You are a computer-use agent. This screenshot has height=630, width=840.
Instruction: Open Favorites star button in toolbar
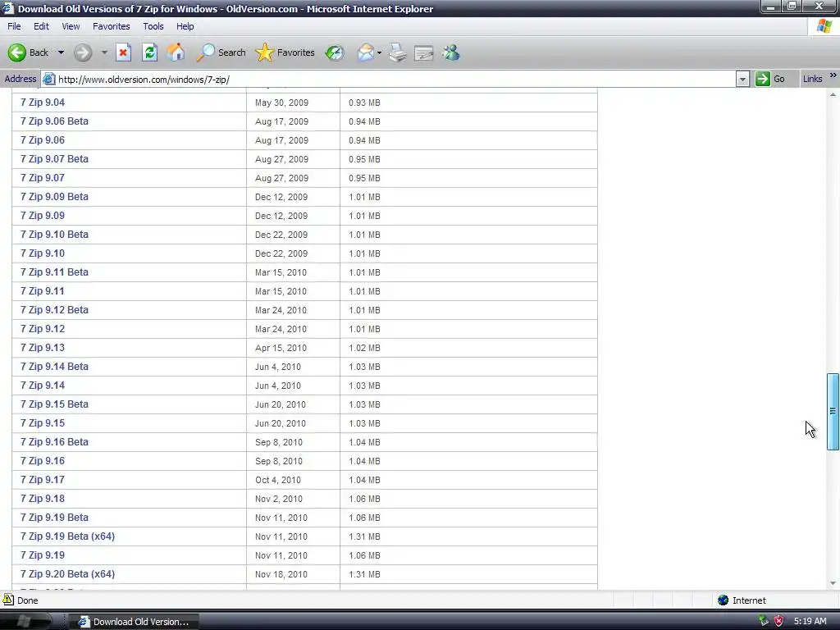tap(285, 52)
